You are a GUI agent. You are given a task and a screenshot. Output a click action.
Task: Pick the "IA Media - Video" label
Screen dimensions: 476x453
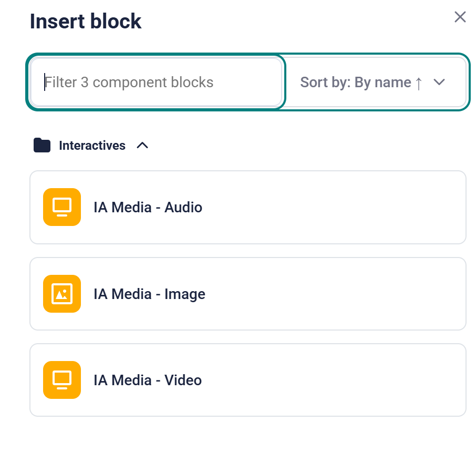148,380
